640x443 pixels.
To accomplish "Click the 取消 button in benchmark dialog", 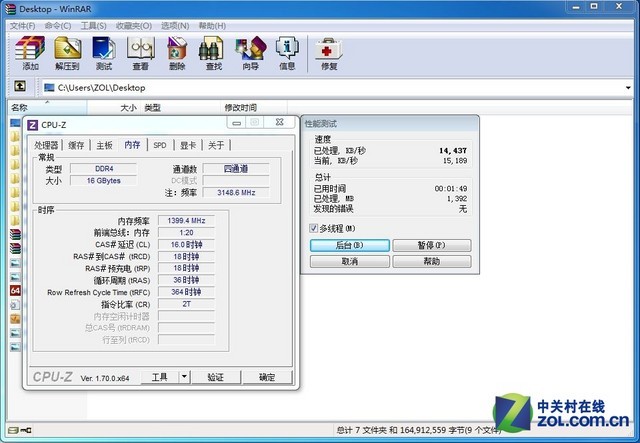I will [350, 261].
